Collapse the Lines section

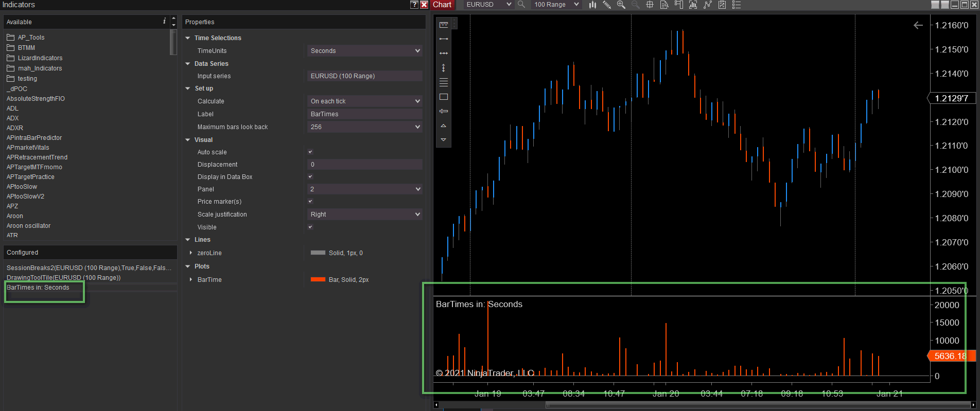(188, 240)
